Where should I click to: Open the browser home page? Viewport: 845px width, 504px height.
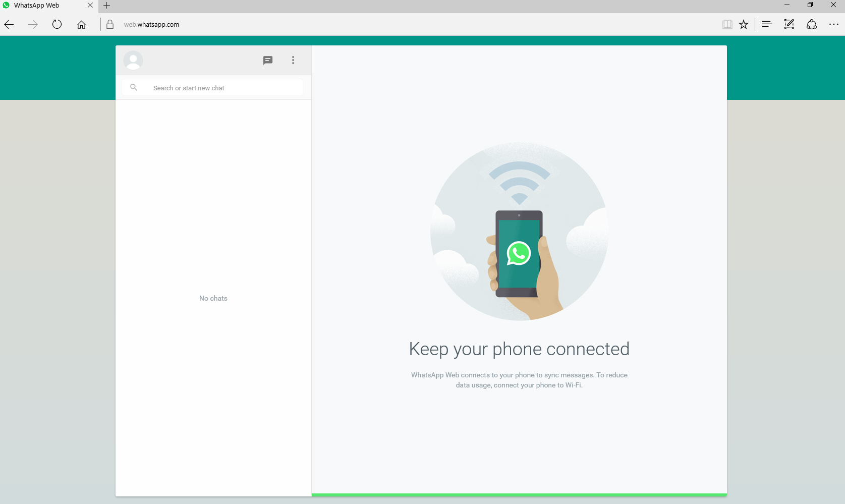(x=81, y=24)
